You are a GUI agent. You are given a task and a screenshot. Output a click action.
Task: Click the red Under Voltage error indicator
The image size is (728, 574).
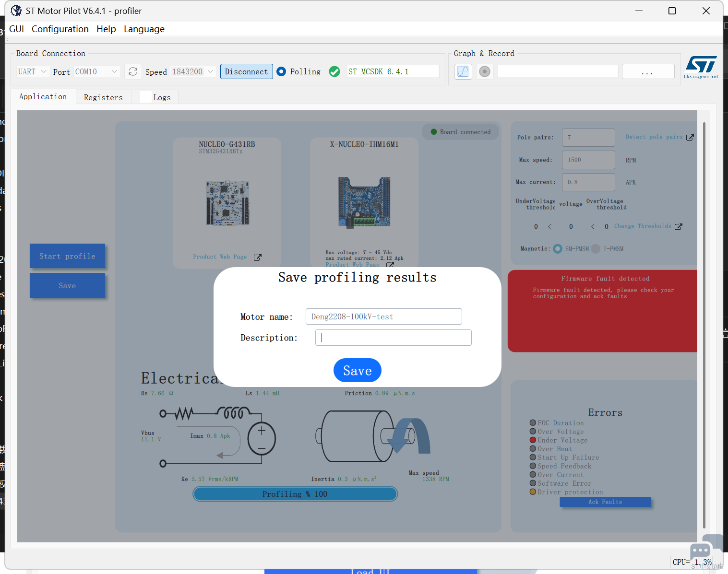(x=533, y=440)
